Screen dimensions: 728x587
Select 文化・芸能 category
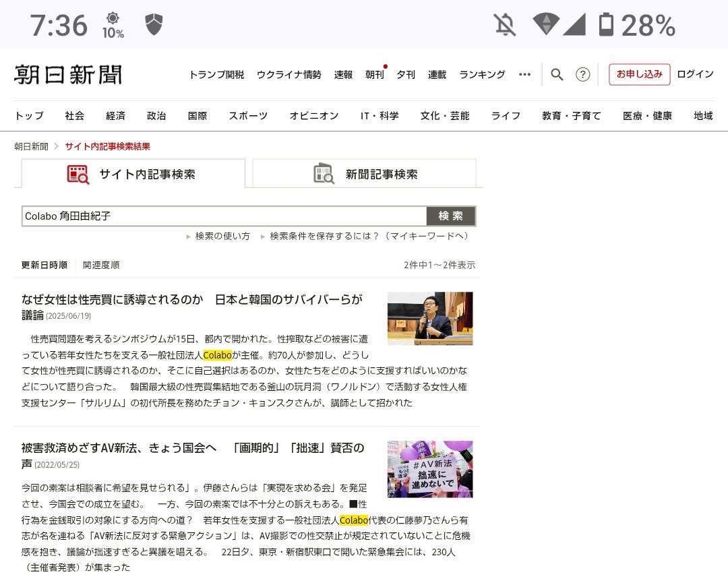445,115
